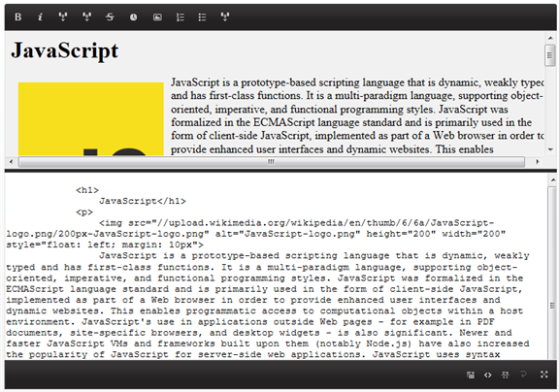559x392 pixels.
Task: Create a numbered list
Action: pyautogui.click(x=181, y=16)
